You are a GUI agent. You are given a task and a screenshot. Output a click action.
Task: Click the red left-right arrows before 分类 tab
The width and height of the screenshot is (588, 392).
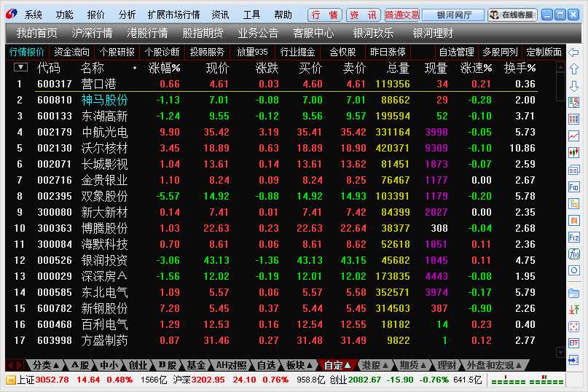15,365
